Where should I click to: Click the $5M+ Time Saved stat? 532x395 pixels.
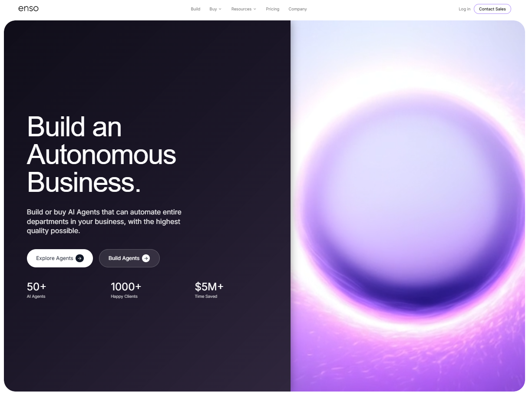point(209,290)
